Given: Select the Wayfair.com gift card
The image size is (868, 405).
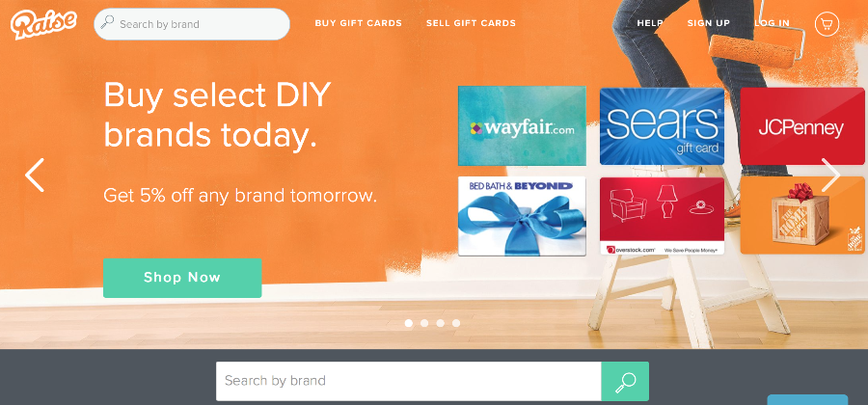Looking at the screenshot, I should coord(522,125).
